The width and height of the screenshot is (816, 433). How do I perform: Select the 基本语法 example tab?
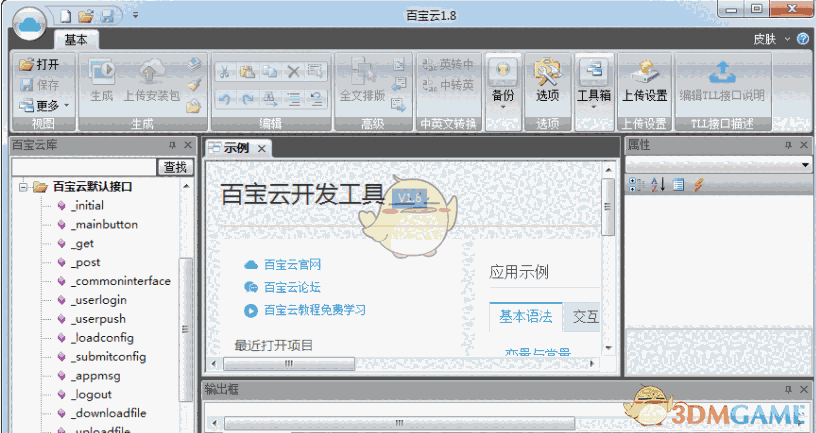pos(526,316)
